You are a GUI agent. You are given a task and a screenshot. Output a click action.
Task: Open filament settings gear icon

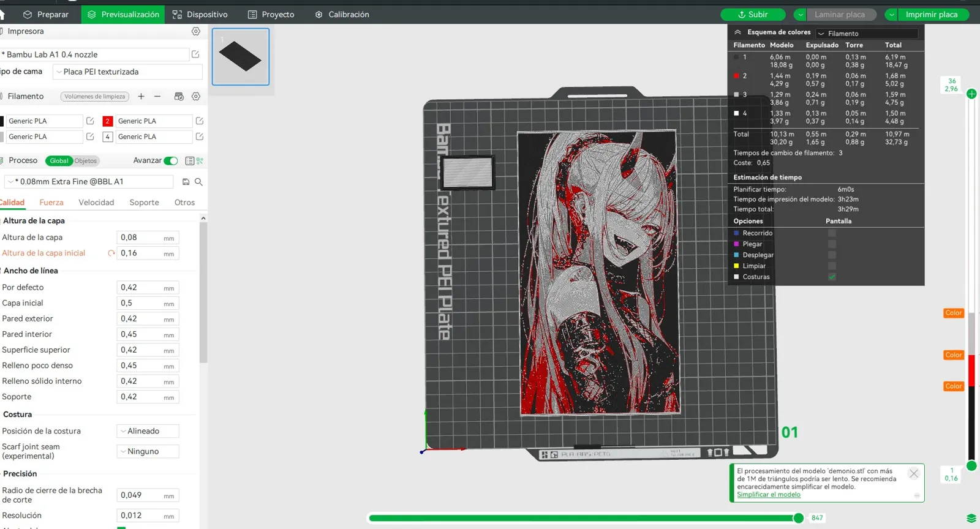(x=196, y=96)
